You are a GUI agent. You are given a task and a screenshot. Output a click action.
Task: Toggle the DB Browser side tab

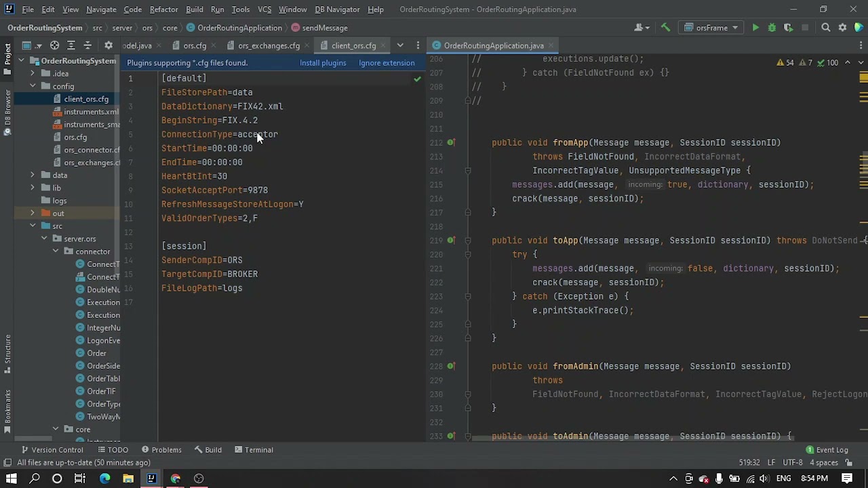click(x=7, y=112)
